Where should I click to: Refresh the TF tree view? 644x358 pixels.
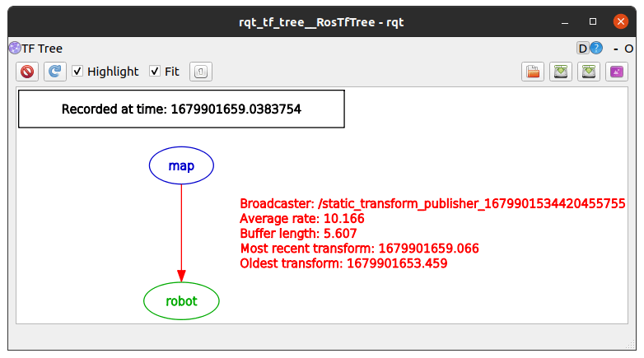(55, 72)
